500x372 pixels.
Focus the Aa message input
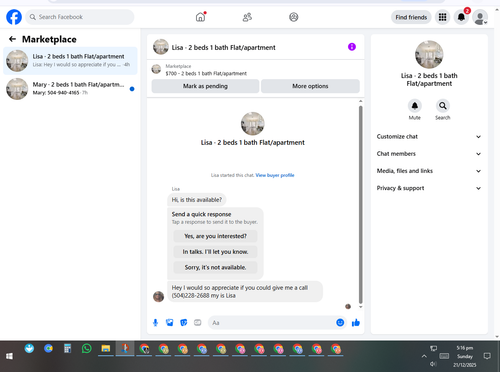[272, 323]
